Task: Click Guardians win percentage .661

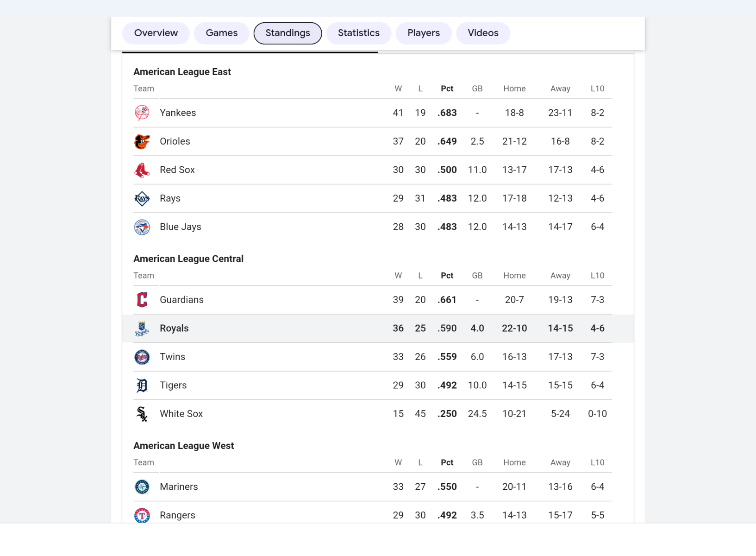Action: tap(447, 300)
